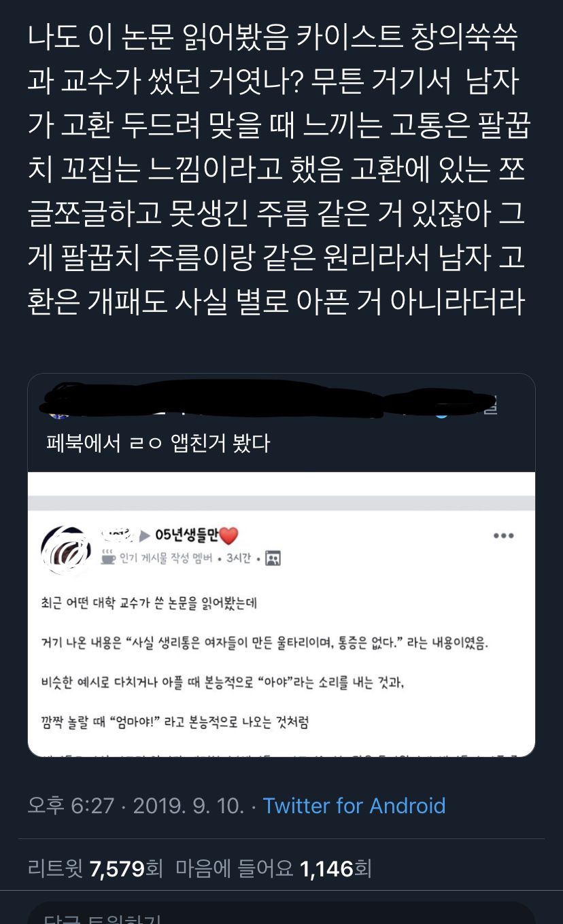Click the red heart after 05년생들만

point(228,536)
